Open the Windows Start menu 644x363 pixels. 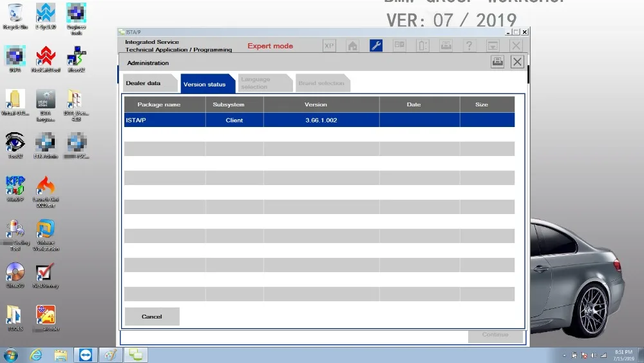11,355
